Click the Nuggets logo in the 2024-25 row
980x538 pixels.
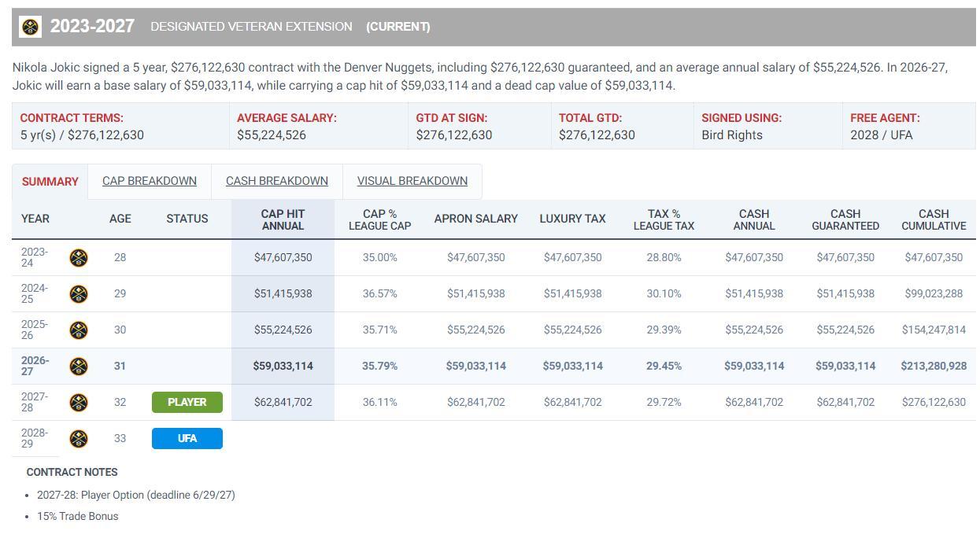[79, 293]
